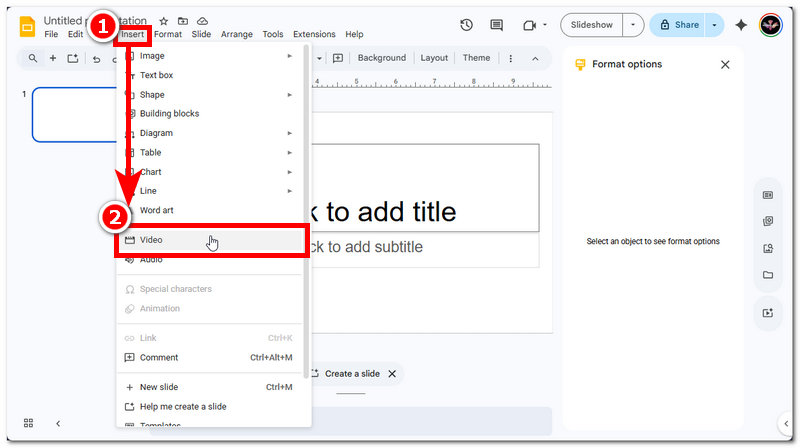Expand the Slideshow dropdown arrow

633,25
